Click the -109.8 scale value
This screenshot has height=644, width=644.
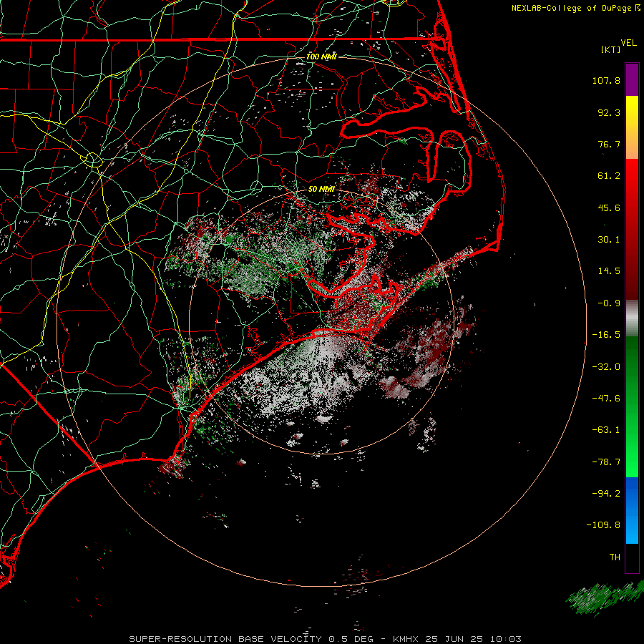pos(603,525)
